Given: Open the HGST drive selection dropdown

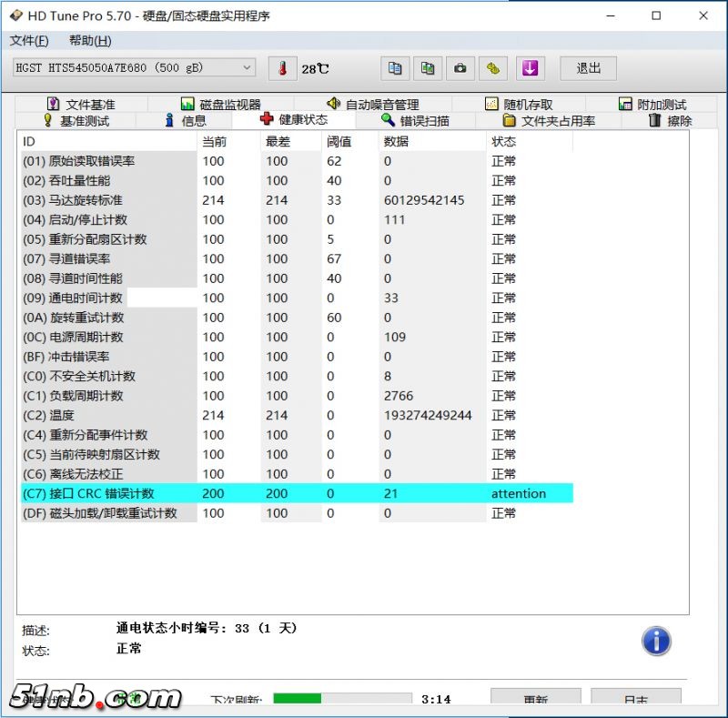Looking at the screenshot, I should [x=134, y=68].
